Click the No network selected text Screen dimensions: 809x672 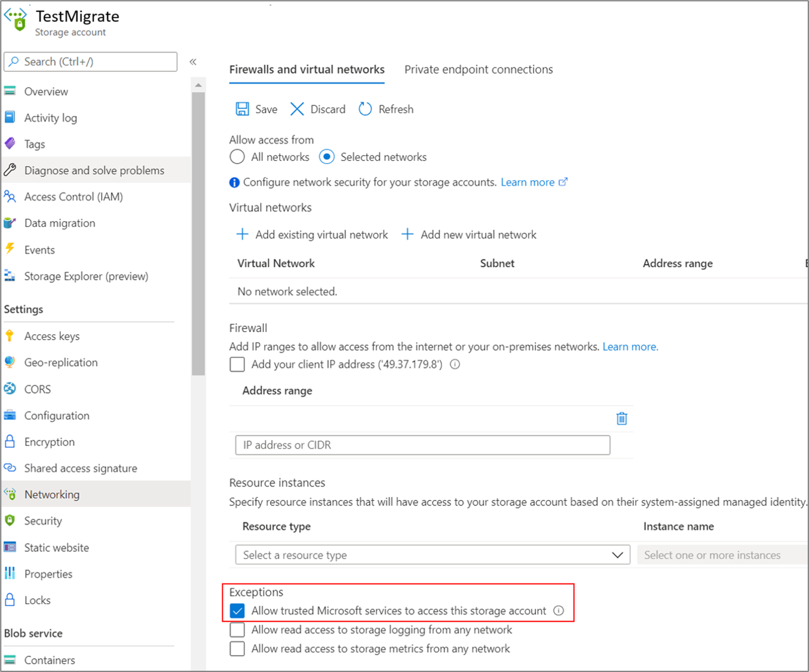[x=287, y=291]
